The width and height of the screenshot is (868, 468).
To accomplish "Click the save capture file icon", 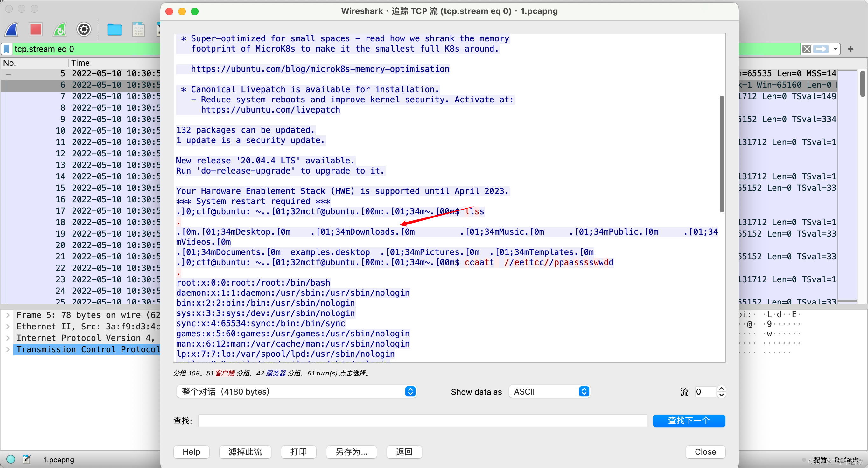I will click(138, 30).
